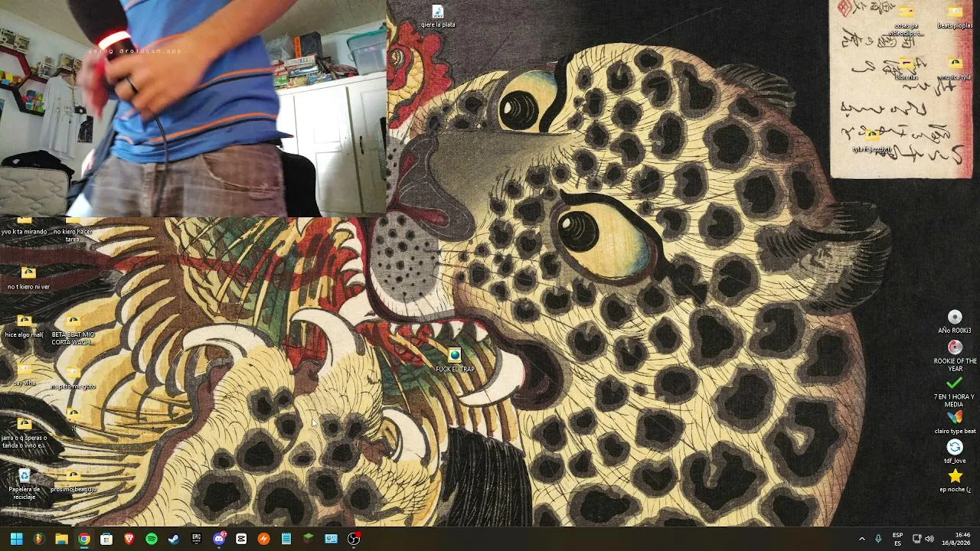Launch FL Studio from the taskbar
Image resolution: width=980 pixels, height=551 pixels.
point(38,539)
